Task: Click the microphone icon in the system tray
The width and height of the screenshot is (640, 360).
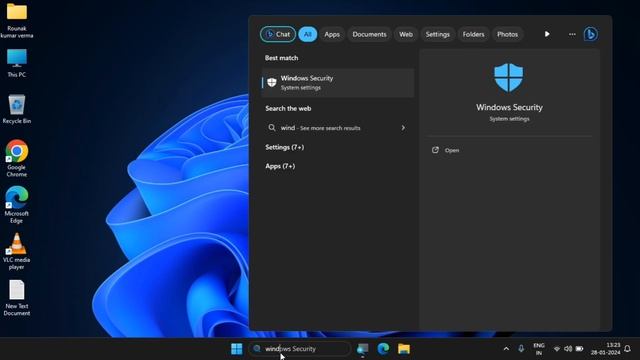Action: pos(521,349)
